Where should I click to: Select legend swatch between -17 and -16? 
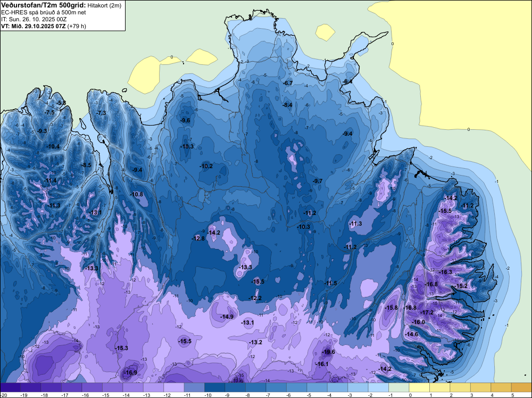[72, 387]
